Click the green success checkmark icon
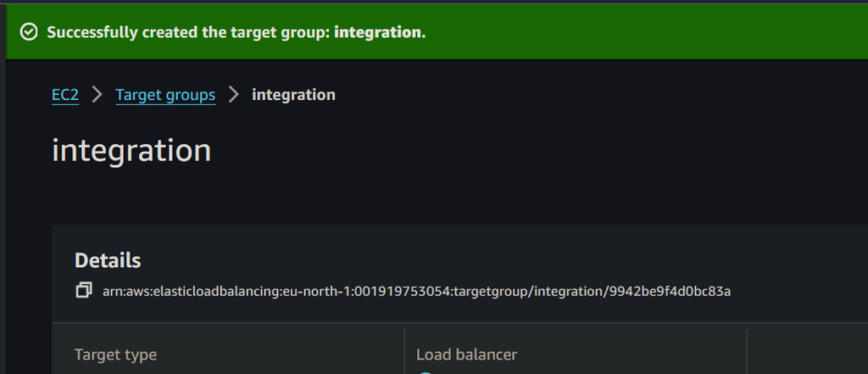The width and height of the screenshot is (868, 374). 29,32
